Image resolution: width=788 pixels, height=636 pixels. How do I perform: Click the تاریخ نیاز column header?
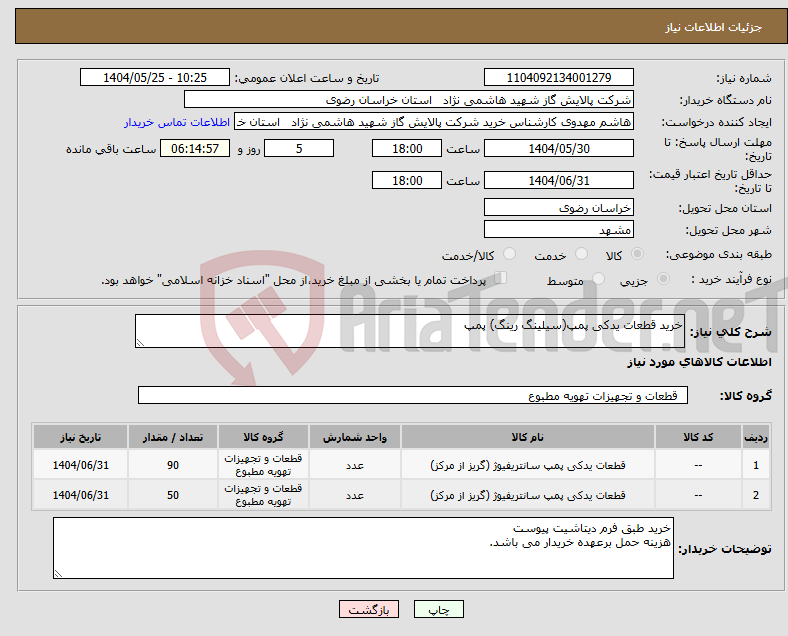80,437
